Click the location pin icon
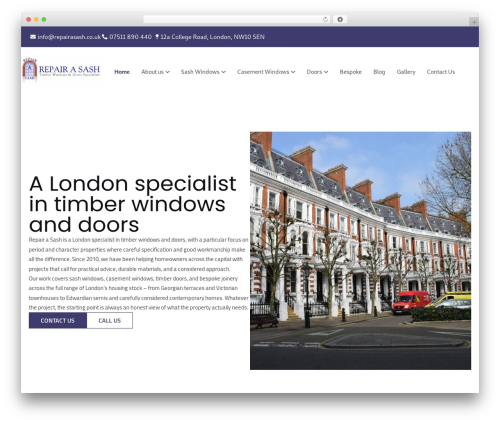The width and height of the screenshot is (500, 423). (157, 37)
